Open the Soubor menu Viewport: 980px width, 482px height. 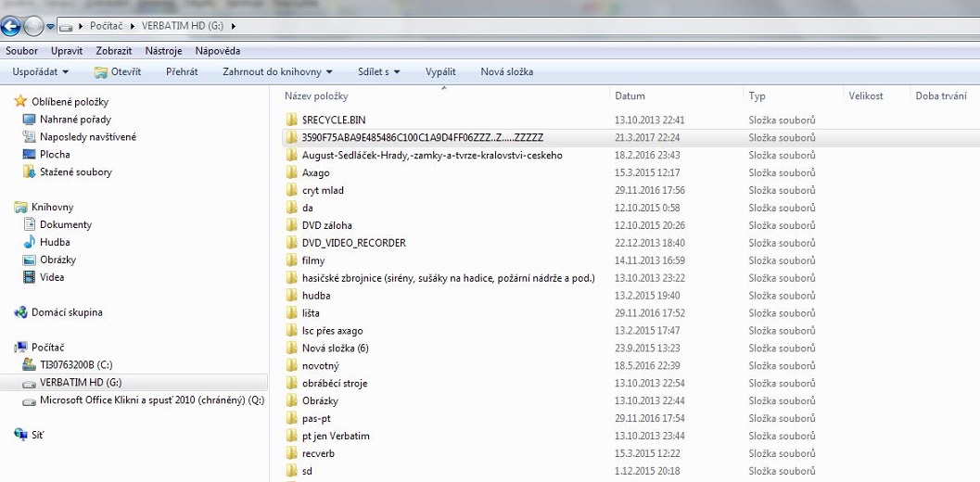pos(21,51)
